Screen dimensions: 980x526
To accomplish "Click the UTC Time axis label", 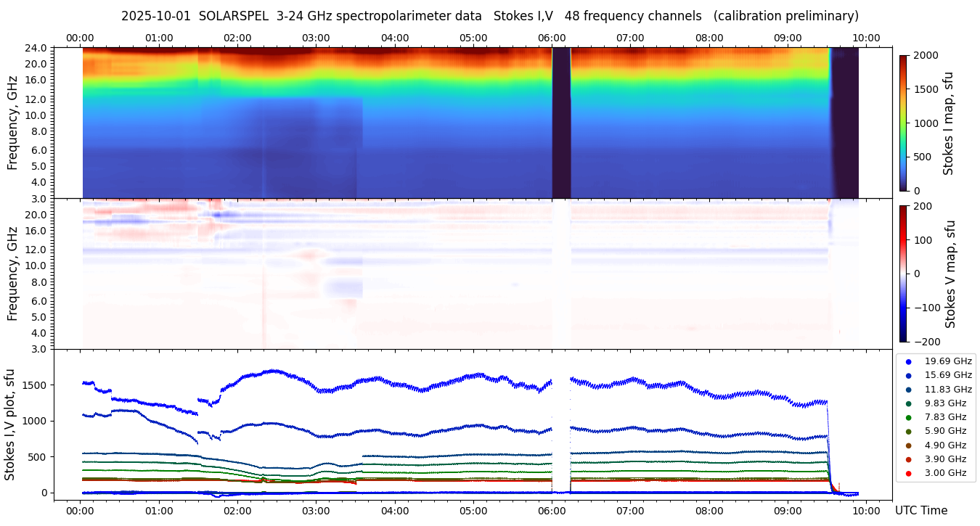I will tap(924, 511).
